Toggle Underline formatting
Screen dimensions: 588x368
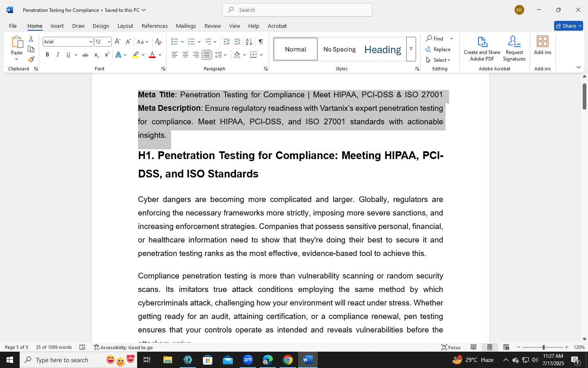pos(68,55)
